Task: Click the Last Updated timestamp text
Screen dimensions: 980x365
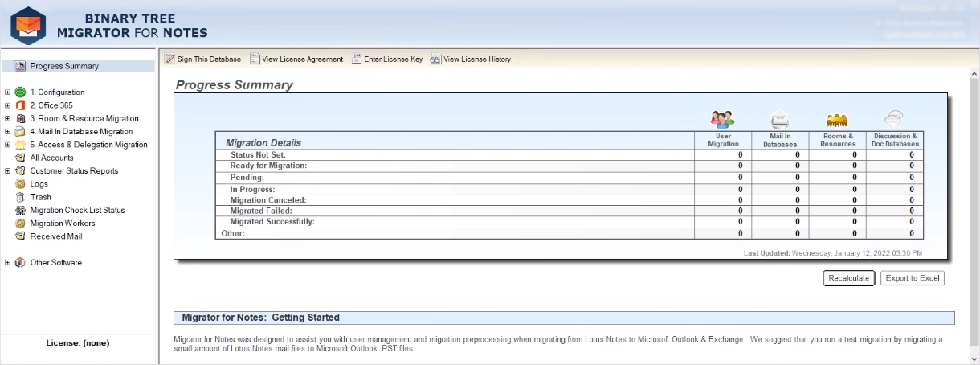Action: click(x=833, y=252)
